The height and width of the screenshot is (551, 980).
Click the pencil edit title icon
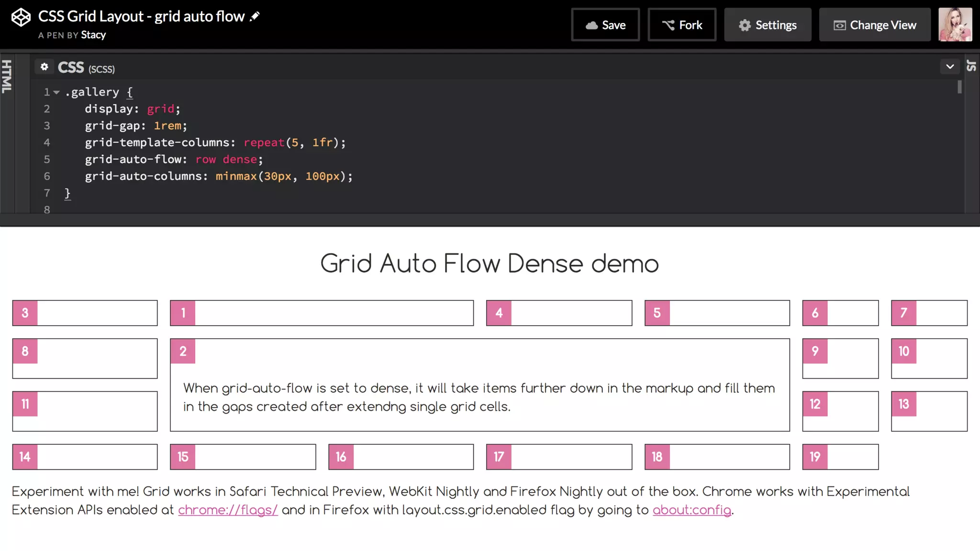click(x=255, y=17)
